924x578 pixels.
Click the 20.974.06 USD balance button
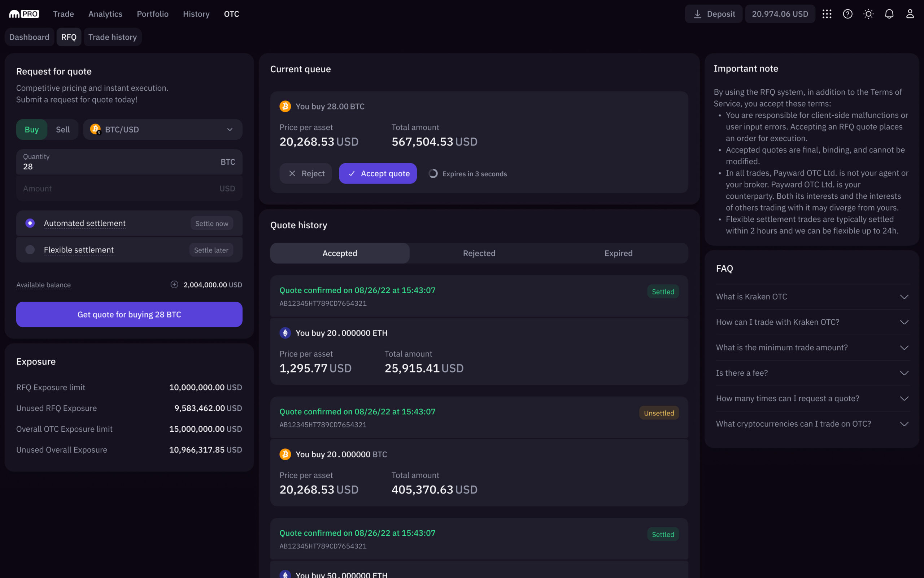click(x=780, y=14)
